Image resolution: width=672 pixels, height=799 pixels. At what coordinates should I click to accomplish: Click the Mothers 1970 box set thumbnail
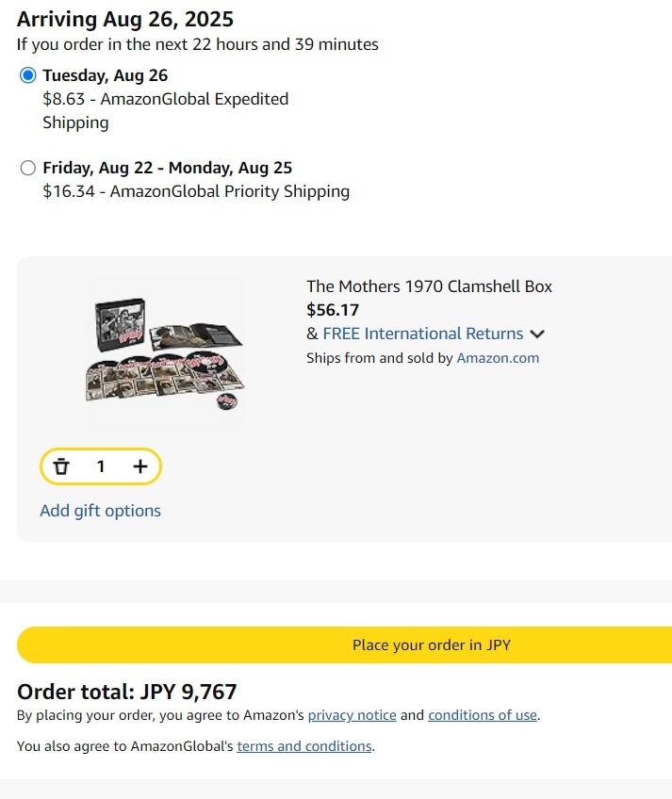point(165,354)
